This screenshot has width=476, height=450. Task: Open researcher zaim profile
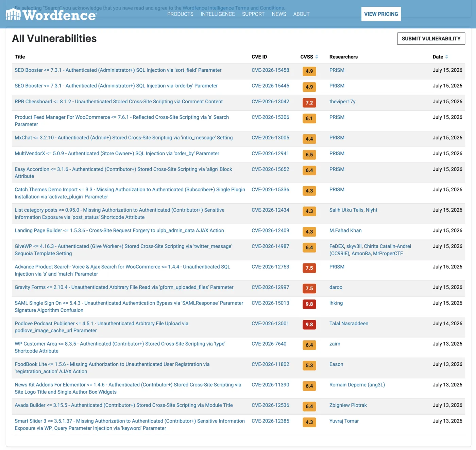[335, 344]
